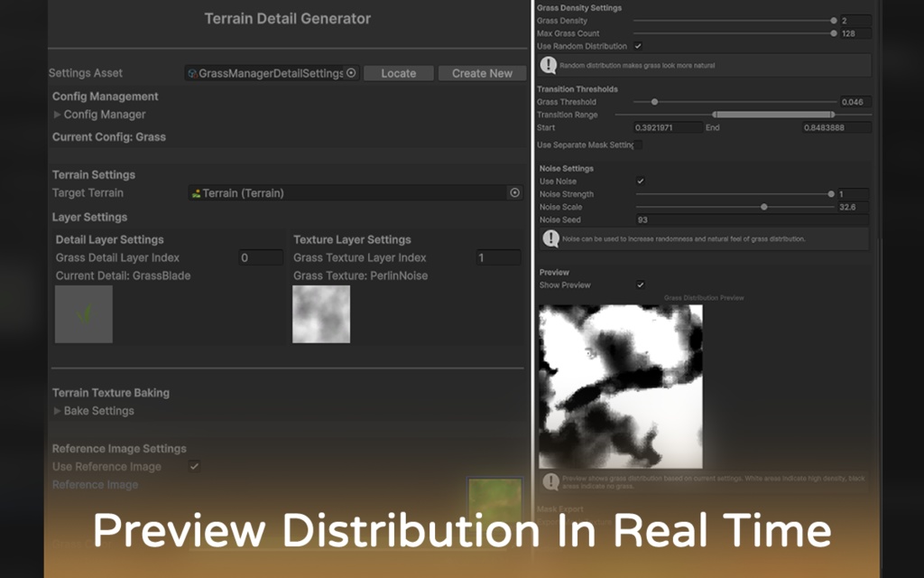The width and height of the screenshot is (924, 578).
Task: Adjust the Max Grass Count slider
Action: click(735, 33)
